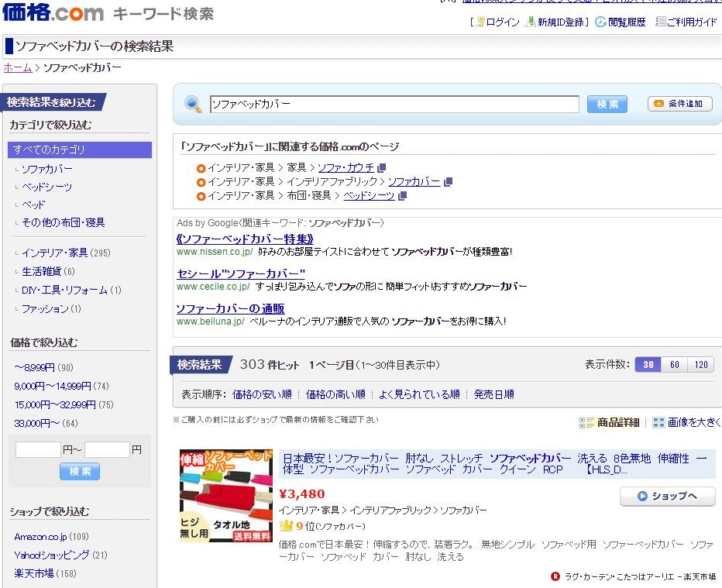Open ad 《ソファーベッドカバー特集》
The width and height of the screenshot is (722, 588).
point(245,239)
